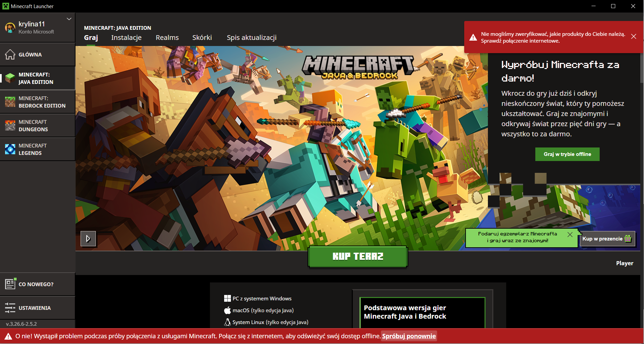644x344 pixels.
Task: Open the Główna home icon
Action: 10,54
